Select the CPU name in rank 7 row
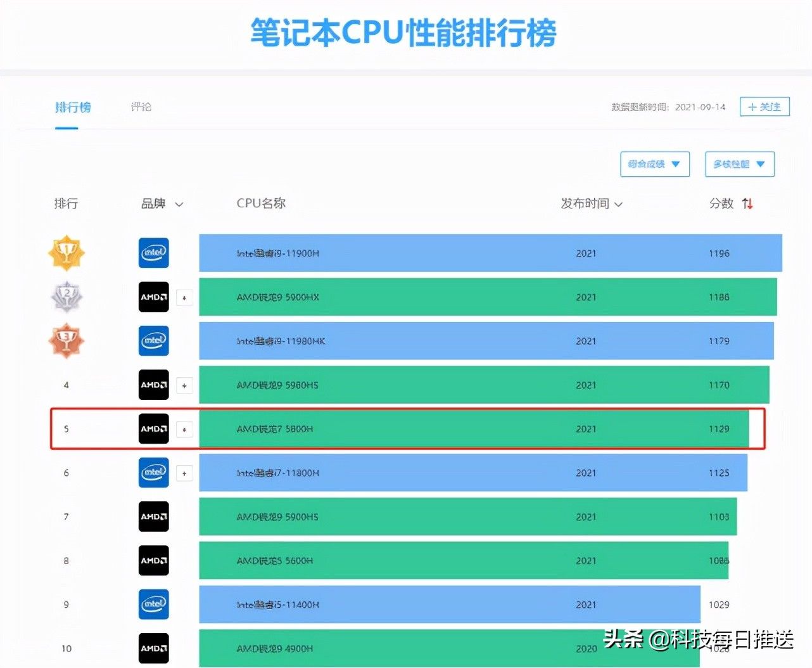The width and height of the screenshot is (812, 668). pos(277,517)
